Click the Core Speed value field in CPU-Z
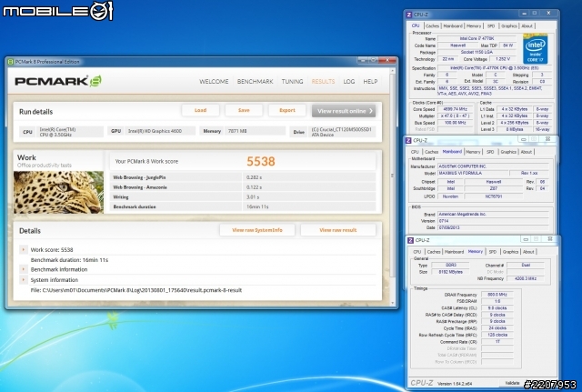The width and height of the screenshot is (582, 392). 456,109
